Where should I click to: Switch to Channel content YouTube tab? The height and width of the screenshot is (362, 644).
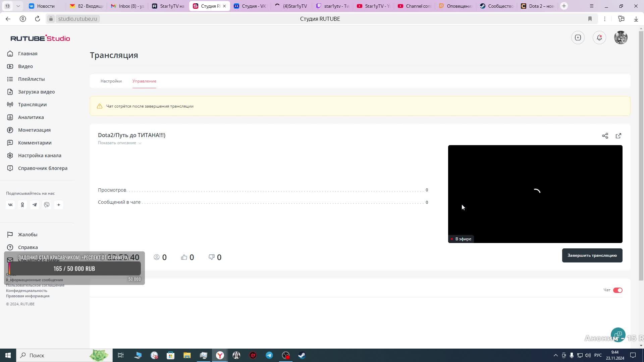tap(415, 6)
